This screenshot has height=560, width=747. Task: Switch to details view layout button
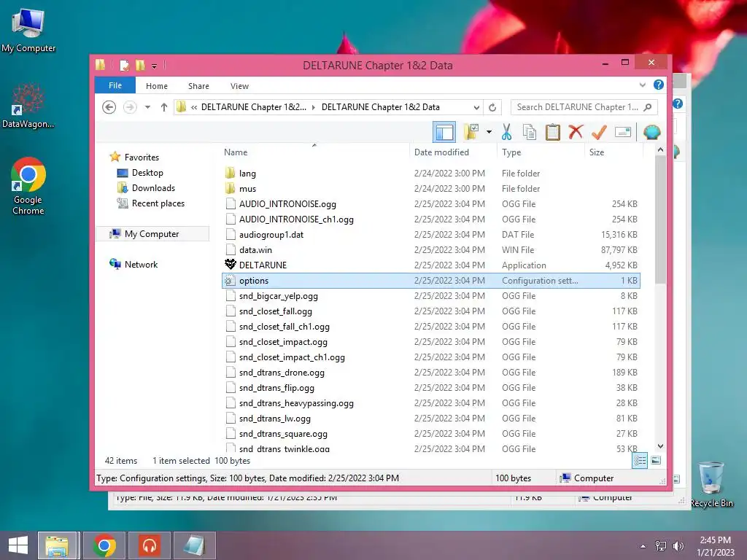coord(640,460)
